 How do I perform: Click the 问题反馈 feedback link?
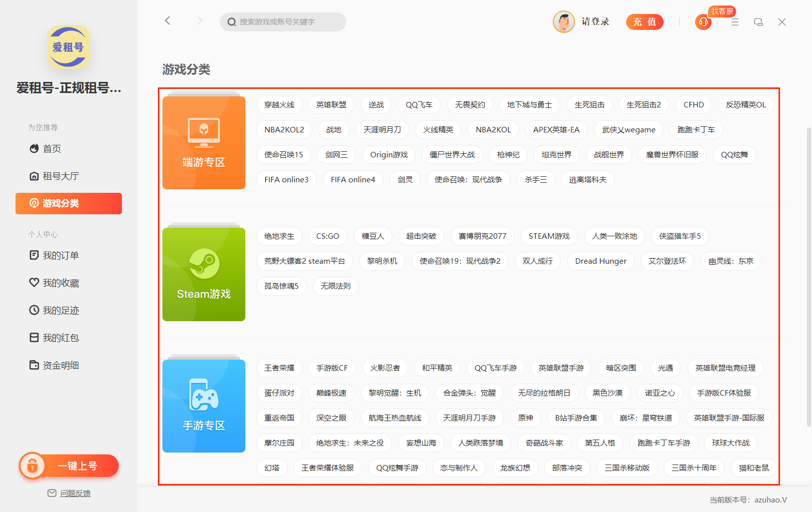pos(75,494)
